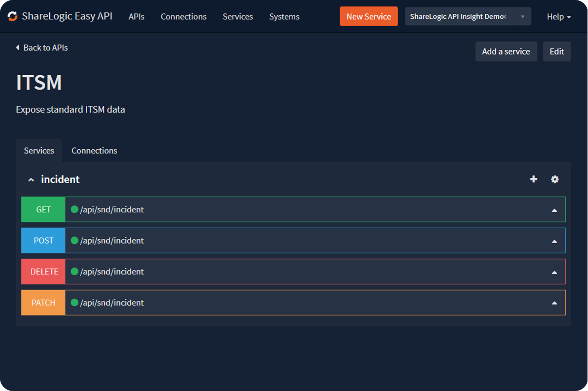
Task: Toggle the arrow on the POST row
Action: tap(554, 241)
